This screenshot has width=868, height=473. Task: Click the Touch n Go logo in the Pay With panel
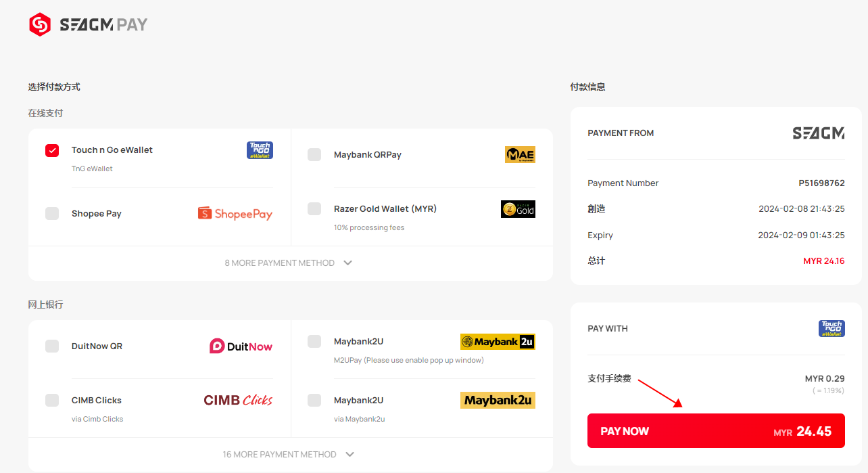pos(831,329)
